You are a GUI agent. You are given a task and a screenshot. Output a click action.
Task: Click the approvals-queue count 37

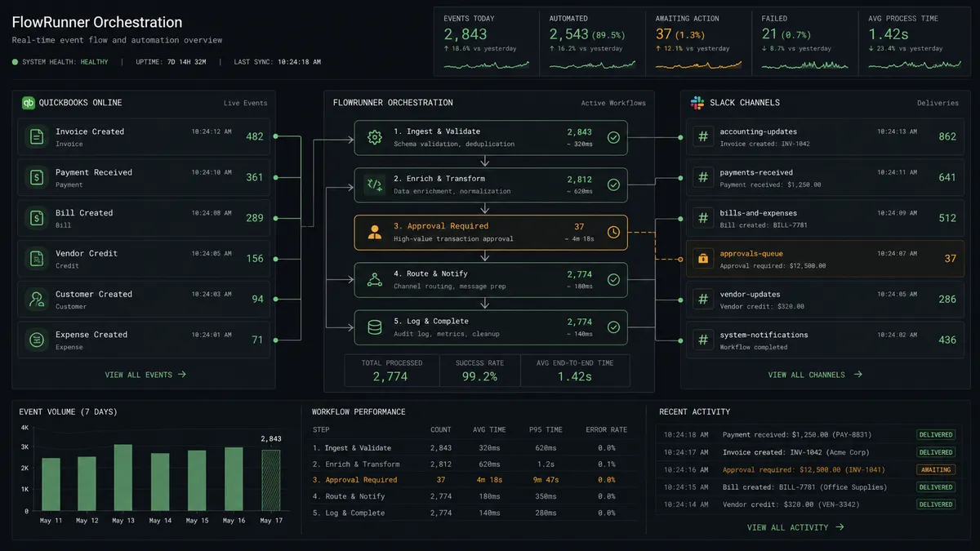point(950,258)
